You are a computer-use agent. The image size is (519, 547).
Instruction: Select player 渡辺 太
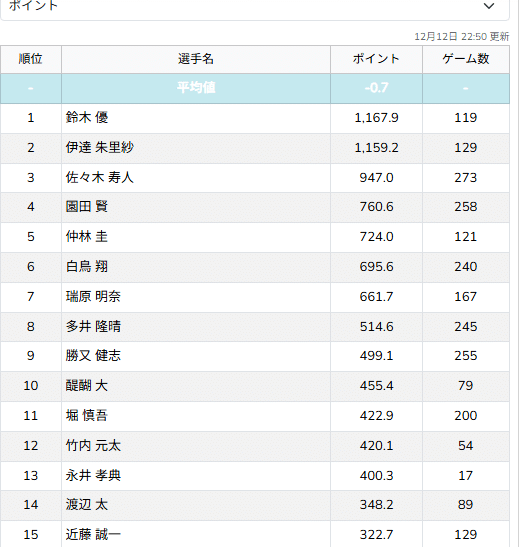87,505
